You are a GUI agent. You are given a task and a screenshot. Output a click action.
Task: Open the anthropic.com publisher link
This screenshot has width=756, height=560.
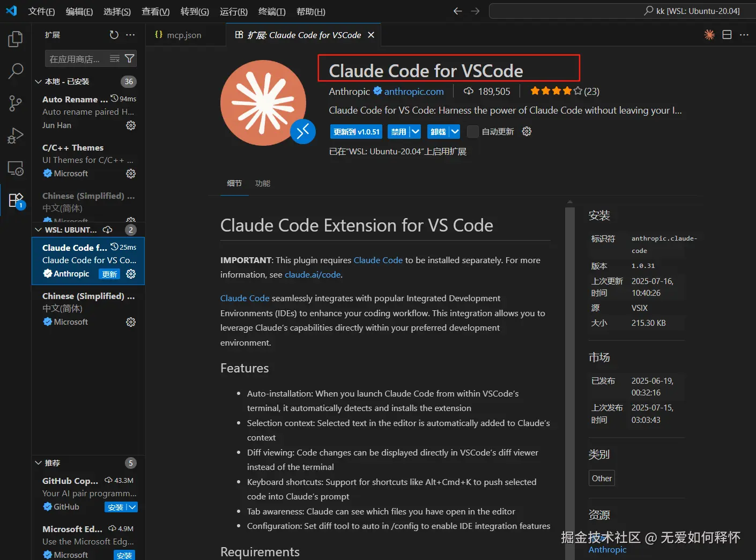[414, 92]
